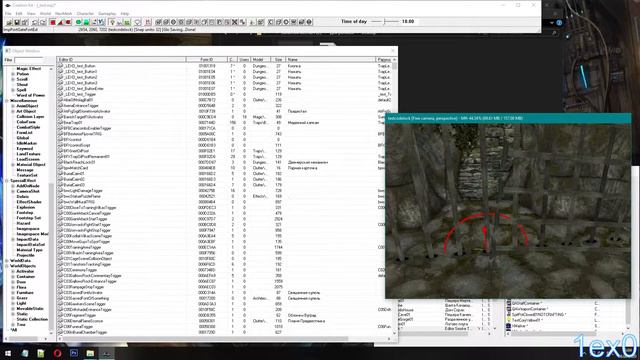Expand the Furniture tree node
Image resolution: width=640 pixels, height=360 pixels.
(x=13, y=293)
